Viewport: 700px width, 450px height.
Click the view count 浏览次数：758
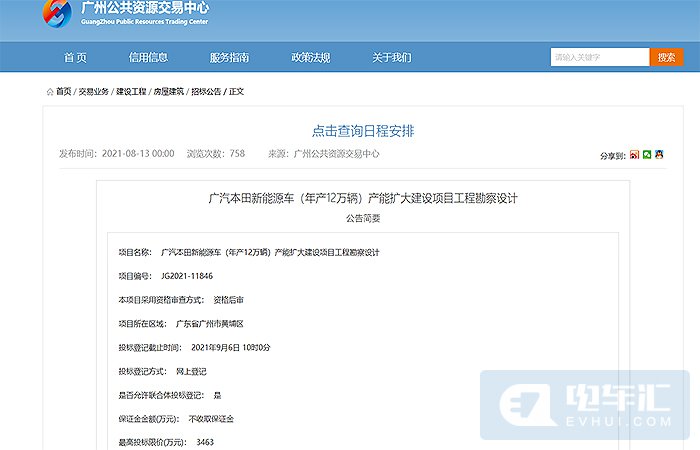(216, 154)
